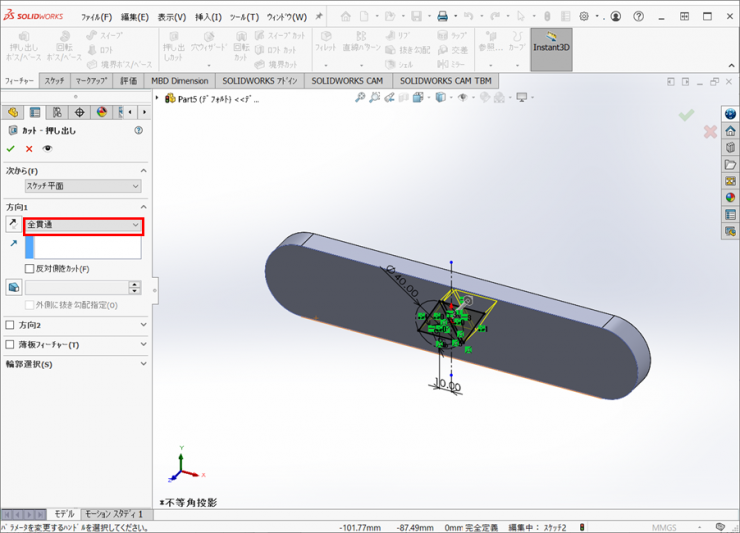Enable the 方向2 checkbox
The width and height of the screenshot is (740, 533).
11,325
